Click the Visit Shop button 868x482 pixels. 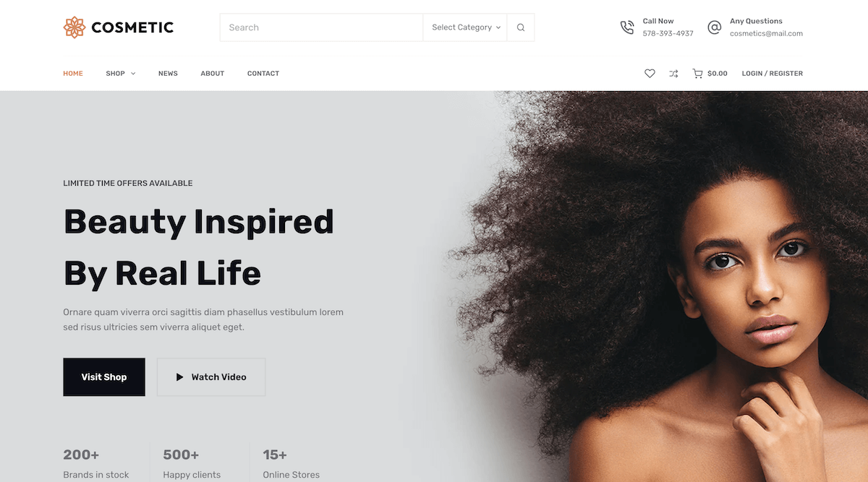click(104, 377)
